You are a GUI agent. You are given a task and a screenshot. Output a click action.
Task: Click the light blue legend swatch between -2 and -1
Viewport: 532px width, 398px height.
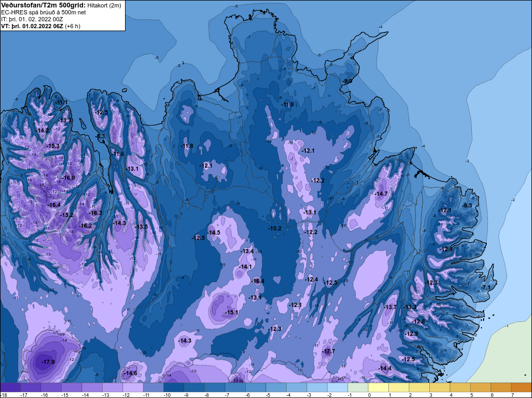coord(338,387)
